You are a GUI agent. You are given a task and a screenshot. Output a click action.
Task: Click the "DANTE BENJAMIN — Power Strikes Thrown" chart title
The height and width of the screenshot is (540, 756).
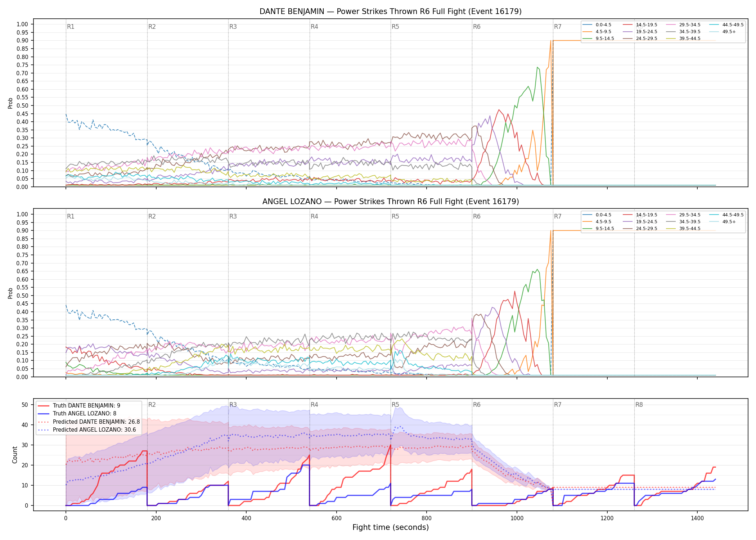[x=391, y=12]
